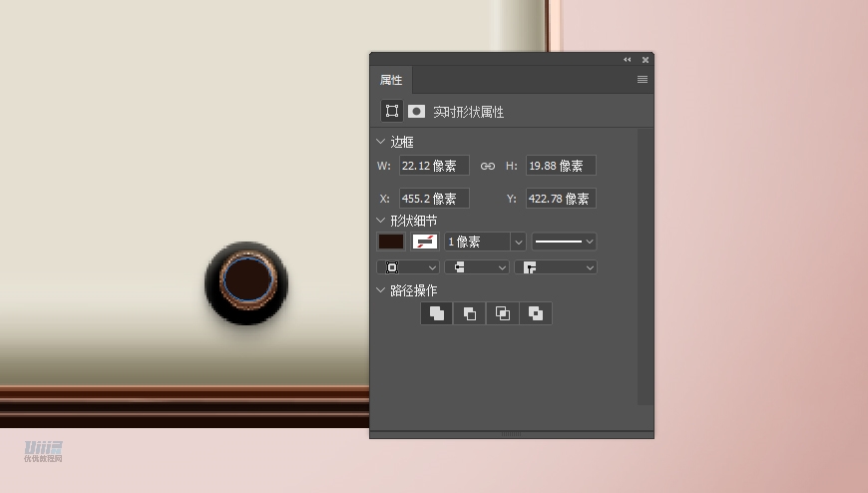Click the W width field 22.12 像素

tap(434, 166)
